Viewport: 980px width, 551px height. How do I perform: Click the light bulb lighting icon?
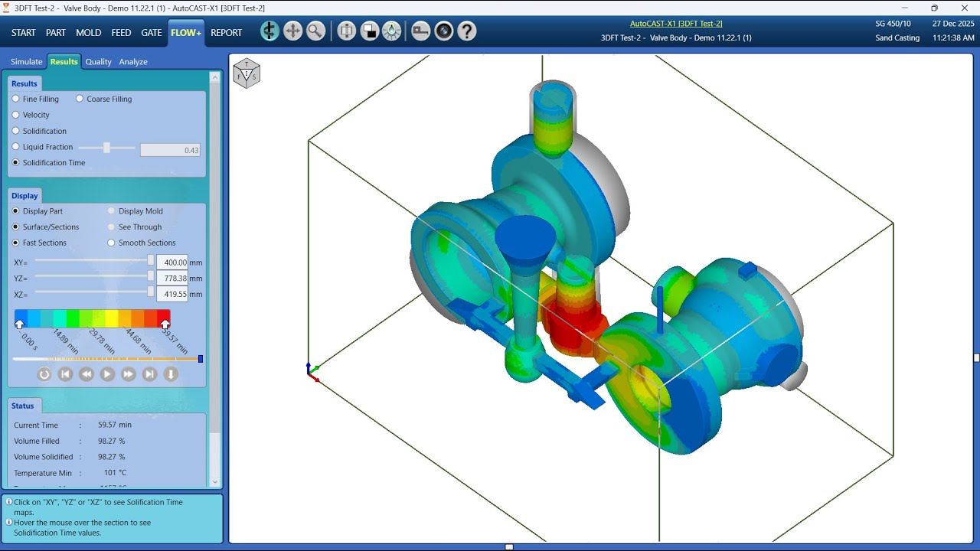click(392, 31)
